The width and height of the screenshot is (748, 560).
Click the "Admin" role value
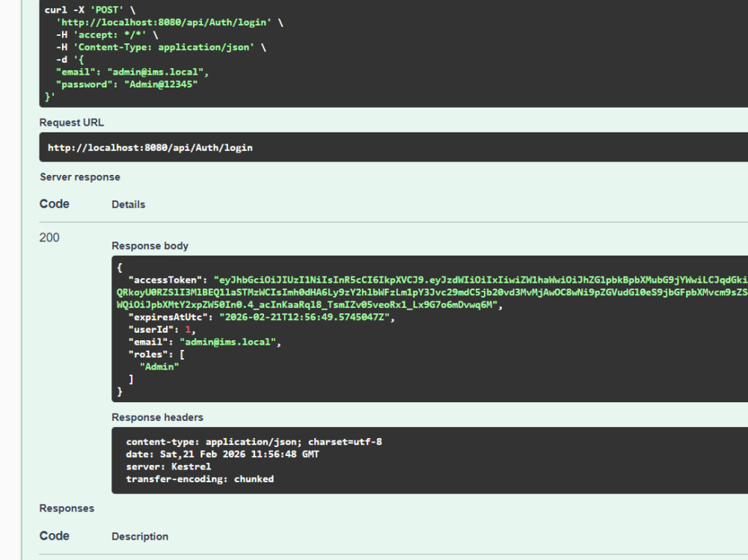coord(159,367)
